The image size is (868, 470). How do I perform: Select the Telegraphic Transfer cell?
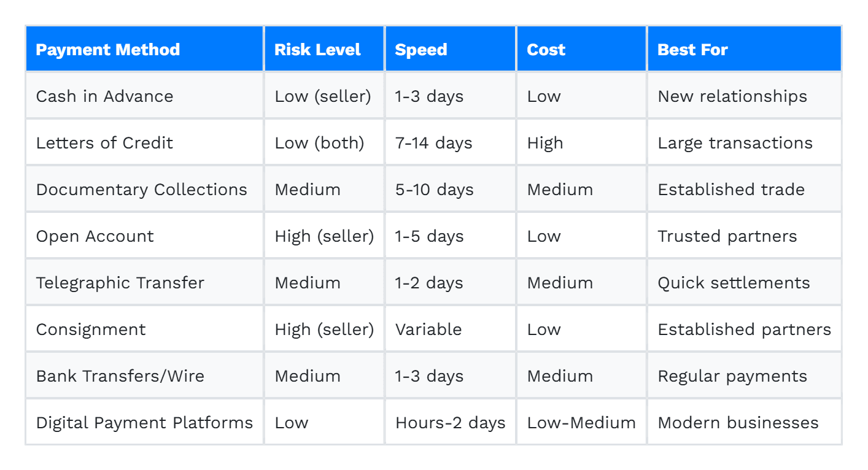coord(145,283)
